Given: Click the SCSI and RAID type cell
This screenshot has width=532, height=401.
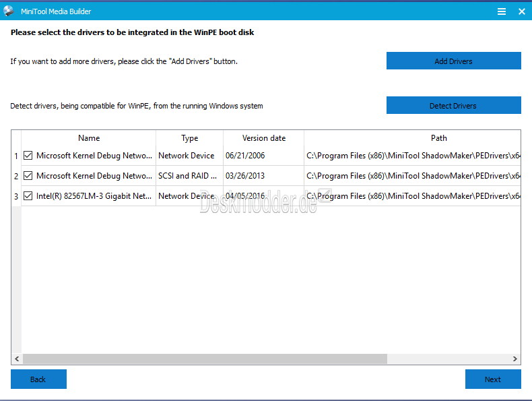Looking at the screenshot, I should pyautogui.click(x=189, y=175).
